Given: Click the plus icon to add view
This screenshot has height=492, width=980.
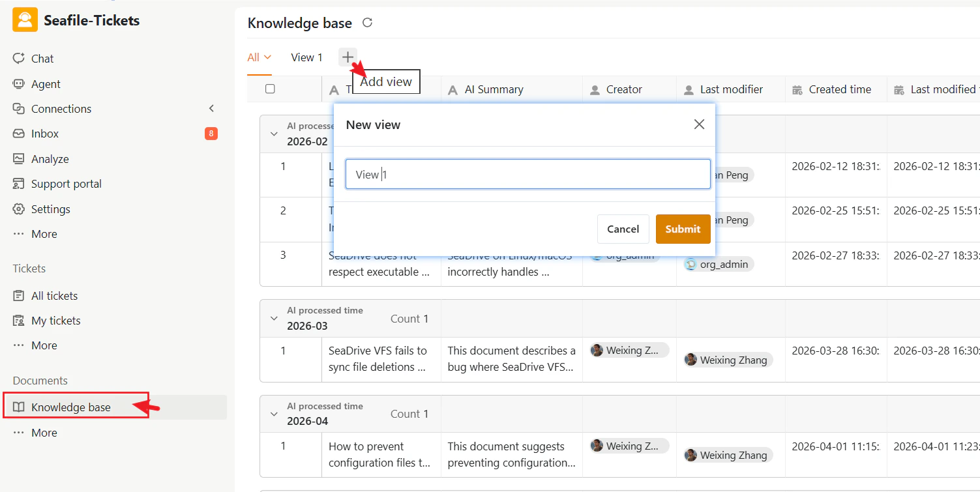Looking at the screenshot, I should [x=348, y=57].
